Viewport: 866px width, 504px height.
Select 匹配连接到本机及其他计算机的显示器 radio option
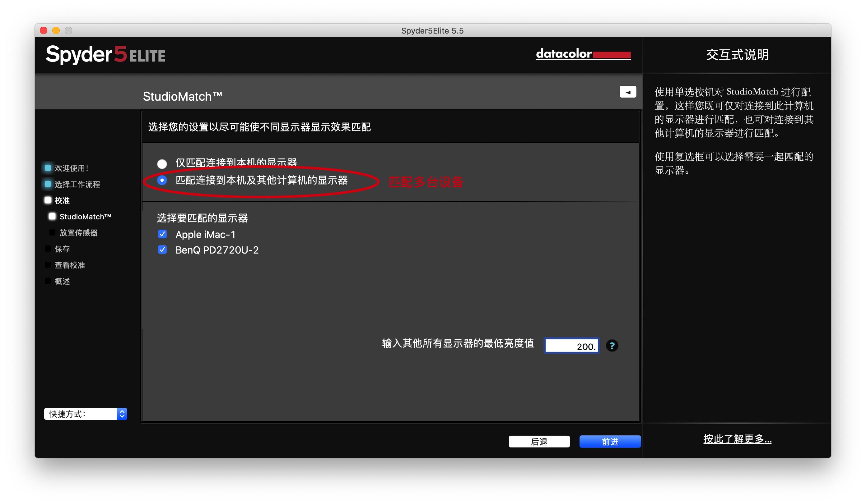(x=162, y=180)
